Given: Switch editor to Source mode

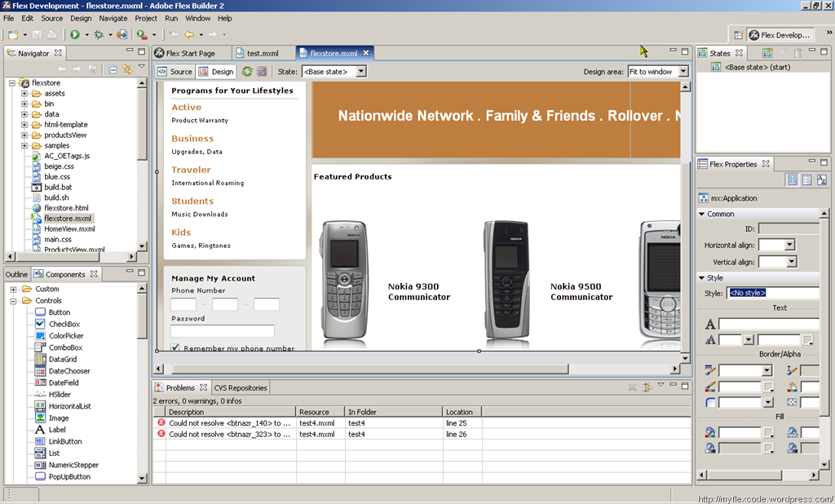Looking at the screenshot, I should (175, 72).
